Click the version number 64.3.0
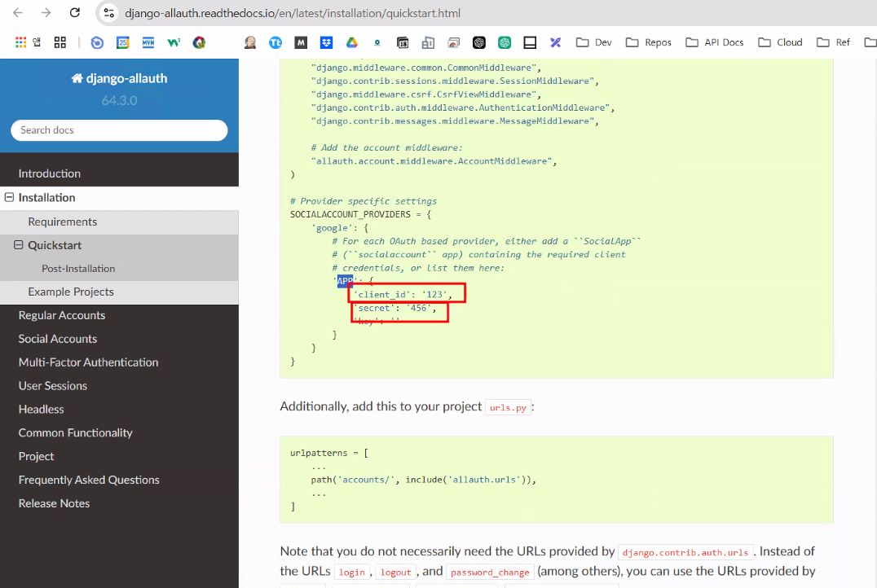 [x=119, y=101]
